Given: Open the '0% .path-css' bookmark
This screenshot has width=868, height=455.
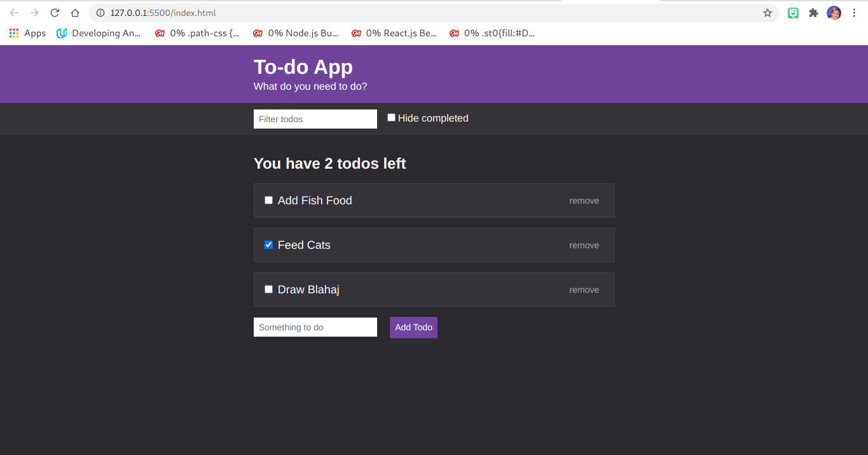Looking at the screenshot, I should coord(198,32).
